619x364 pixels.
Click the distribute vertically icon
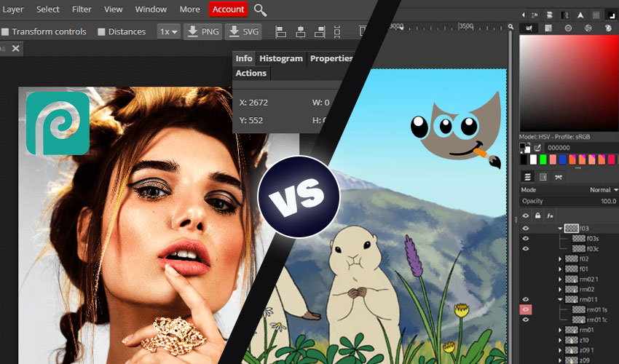coord(337,31)
